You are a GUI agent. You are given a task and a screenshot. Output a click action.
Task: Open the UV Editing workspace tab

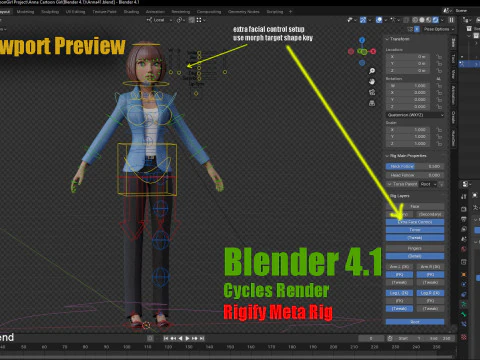point(75,12)
